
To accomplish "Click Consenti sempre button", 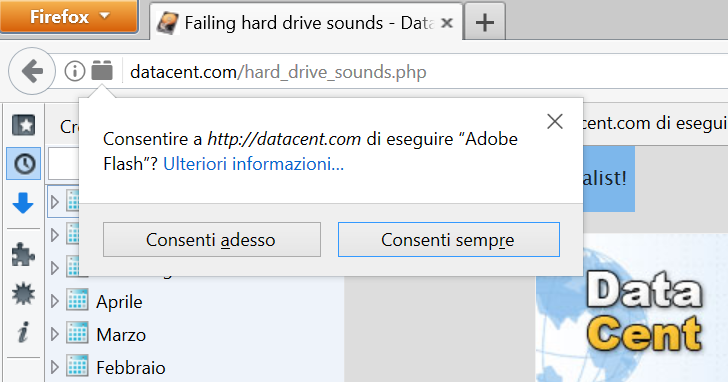I will coord(448,240).
